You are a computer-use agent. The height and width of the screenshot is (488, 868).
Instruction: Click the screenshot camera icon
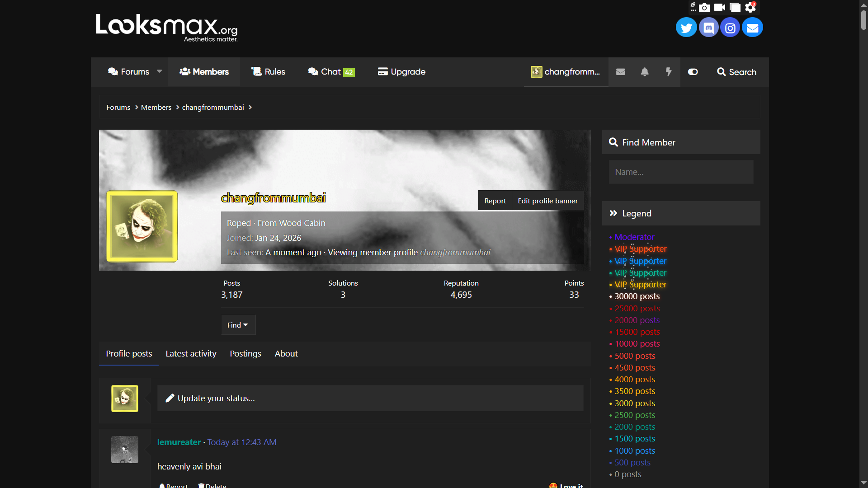704,7
